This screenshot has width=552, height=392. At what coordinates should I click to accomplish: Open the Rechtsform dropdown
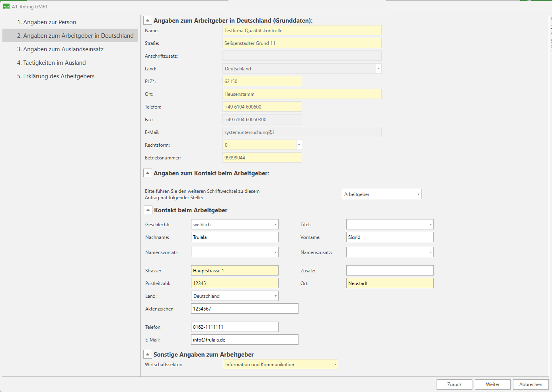[299, 145]
